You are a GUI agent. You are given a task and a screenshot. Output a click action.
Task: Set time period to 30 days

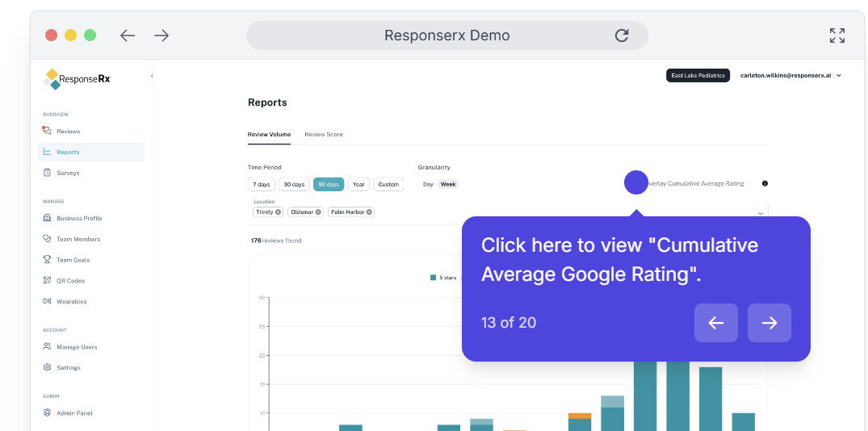[x=294, y=184]
